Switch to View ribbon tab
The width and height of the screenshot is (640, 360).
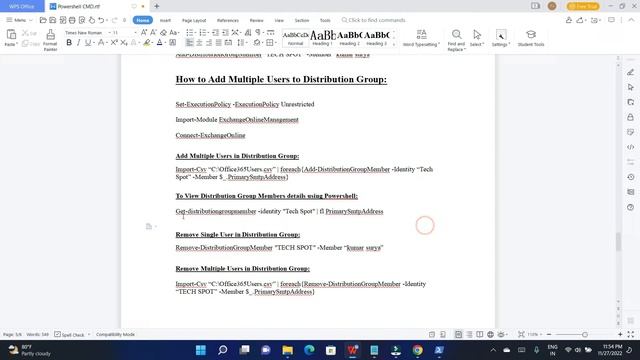coord(279,20)
